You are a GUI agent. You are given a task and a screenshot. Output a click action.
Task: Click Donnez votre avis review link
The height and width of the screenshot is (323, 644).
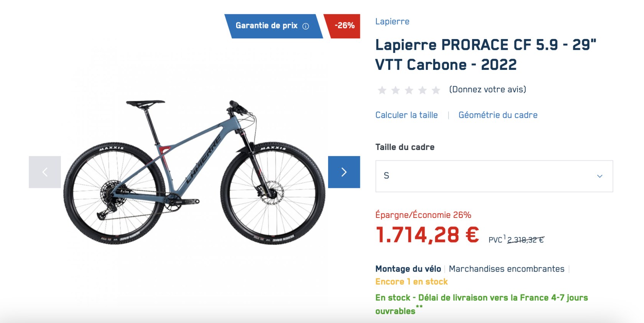pos(488,89)
